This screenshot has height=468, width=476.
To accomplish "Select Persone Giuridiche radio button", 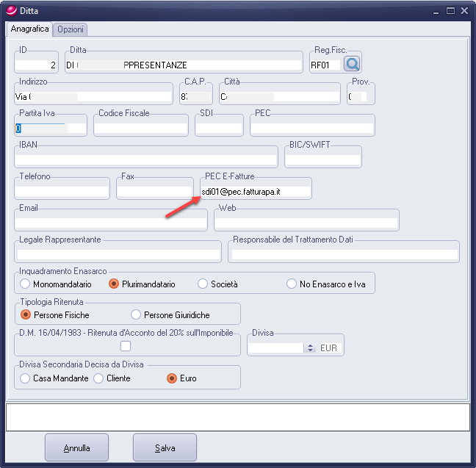I will tap(136, 314).
